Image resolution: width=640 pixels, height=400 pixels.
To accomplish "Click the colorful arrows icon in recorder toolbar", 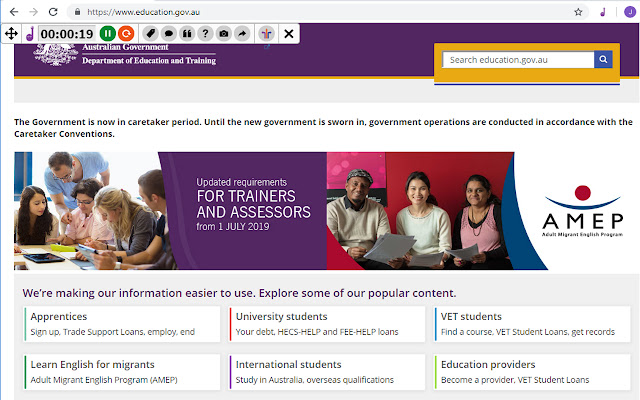I will tap(266, 33).
